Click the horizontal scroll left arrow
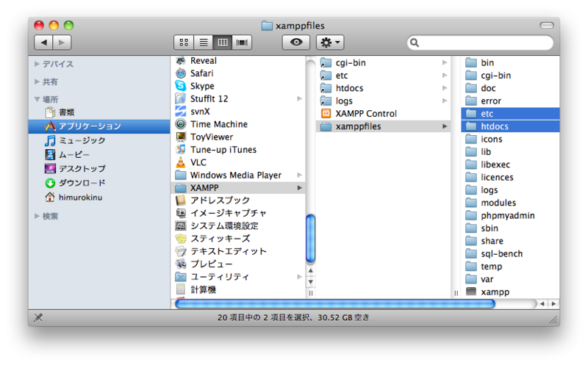The width and height of the screenshot is (588, 365). point(542,304)
